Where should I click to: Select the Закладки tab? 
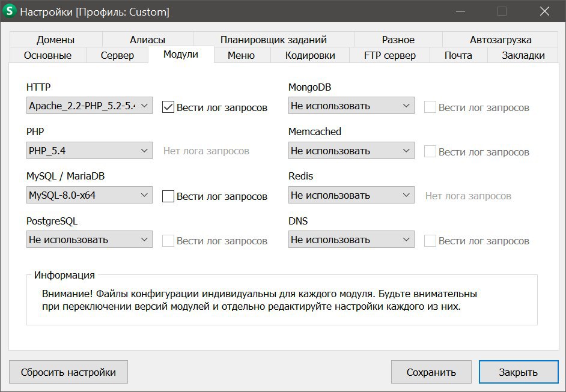[523, 55]
